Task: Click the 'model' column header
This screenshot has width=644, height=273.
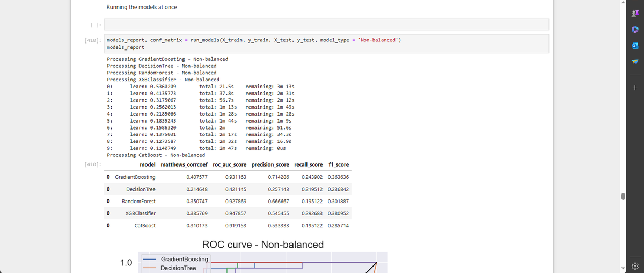Action: point(148,164)
